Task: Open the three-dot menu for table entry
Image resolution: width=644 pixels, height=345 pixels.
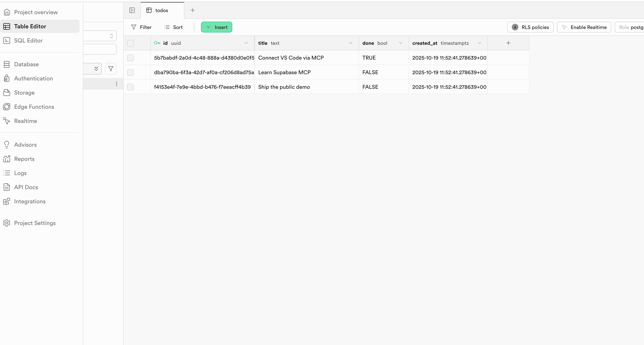Action: pos(116,84)
